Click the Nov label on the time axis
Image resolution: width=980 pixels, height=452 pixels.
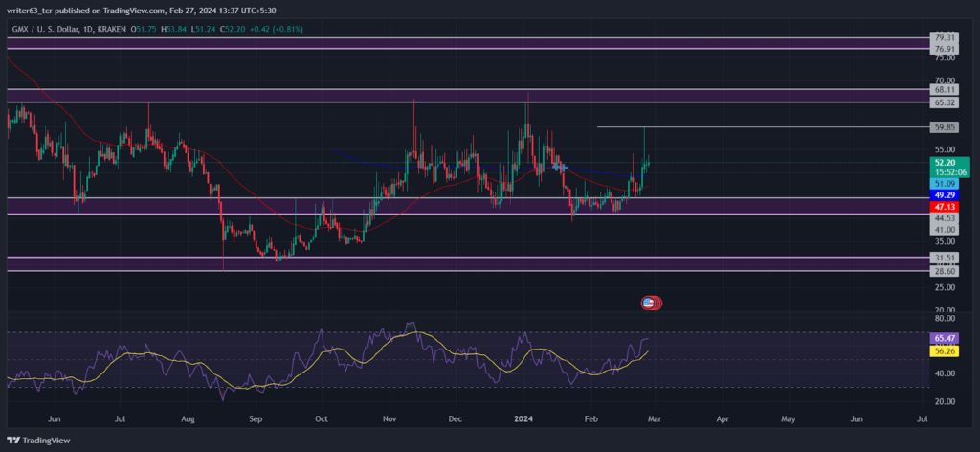[390, 418]
